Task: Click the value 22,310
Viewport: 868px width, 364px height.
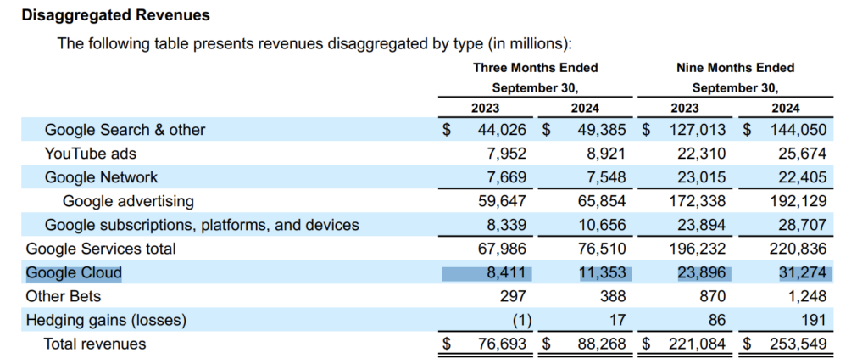Action: point(701,154)
